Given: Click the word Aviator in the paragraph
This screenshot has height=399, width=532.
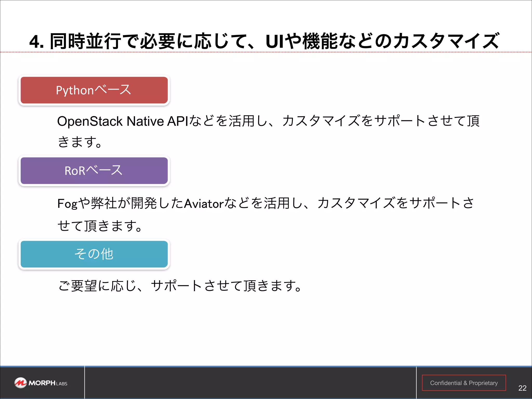Looking at the screenshot, I should click(204, 203).
